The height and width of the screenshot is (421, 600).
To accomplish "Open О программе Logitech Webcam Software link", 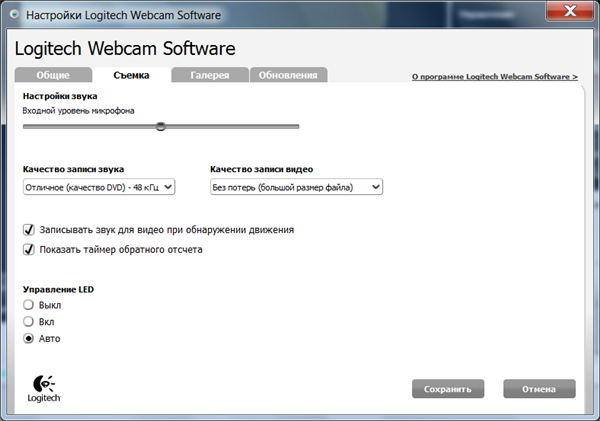I will point(495,77).
